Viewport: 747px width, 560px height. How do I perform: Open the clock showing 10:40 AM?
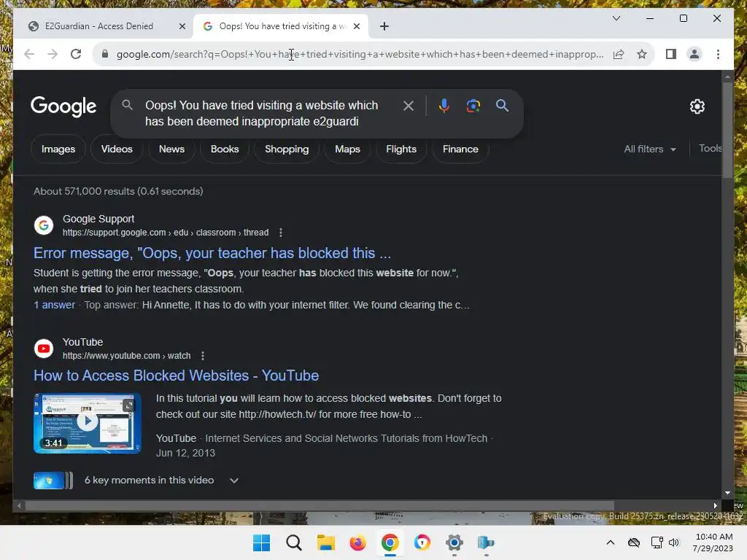(x=713, y=542)
